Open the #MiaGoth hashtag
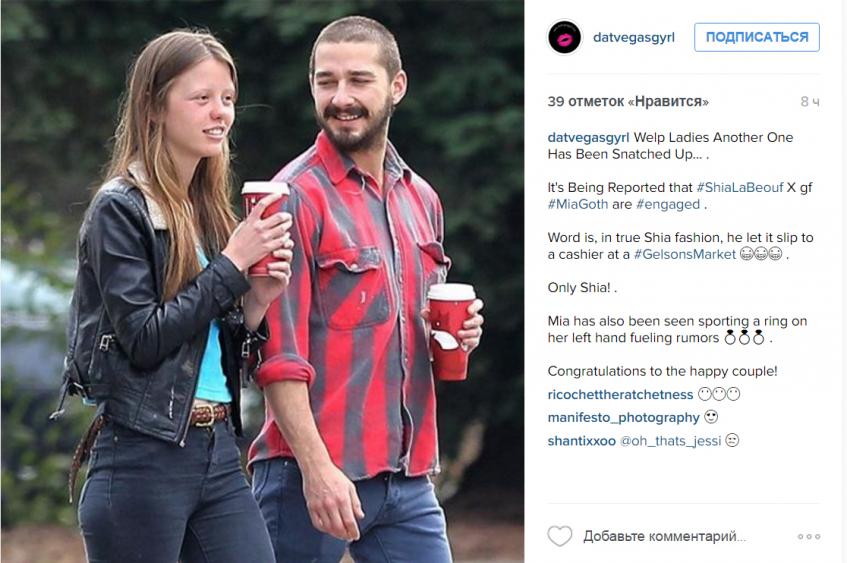The height and width of the screenshot is (563, 847). click(x=578, y=204)
